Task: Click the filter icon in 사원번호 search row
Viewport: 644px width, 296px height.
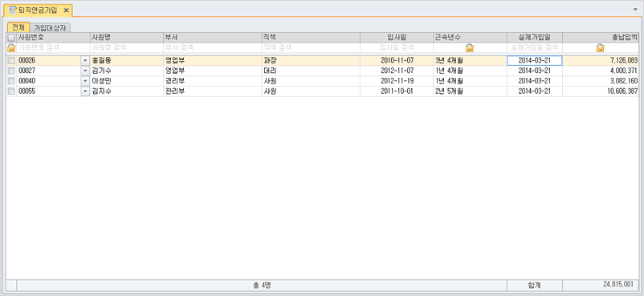Action: click(11, 48)
